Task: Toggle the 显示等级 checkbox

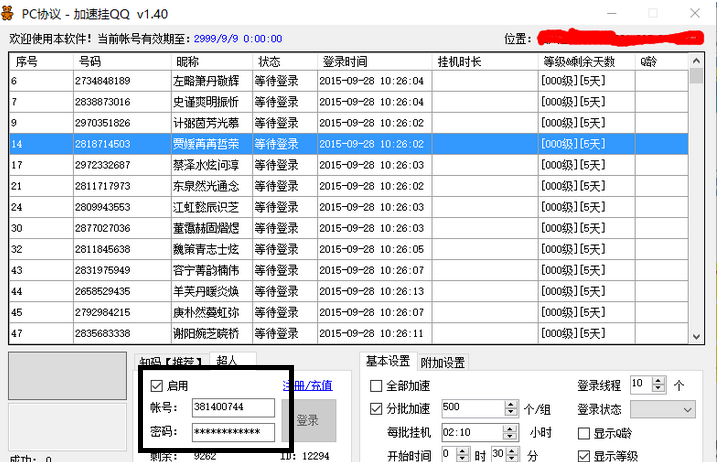Action: [584, 456]
